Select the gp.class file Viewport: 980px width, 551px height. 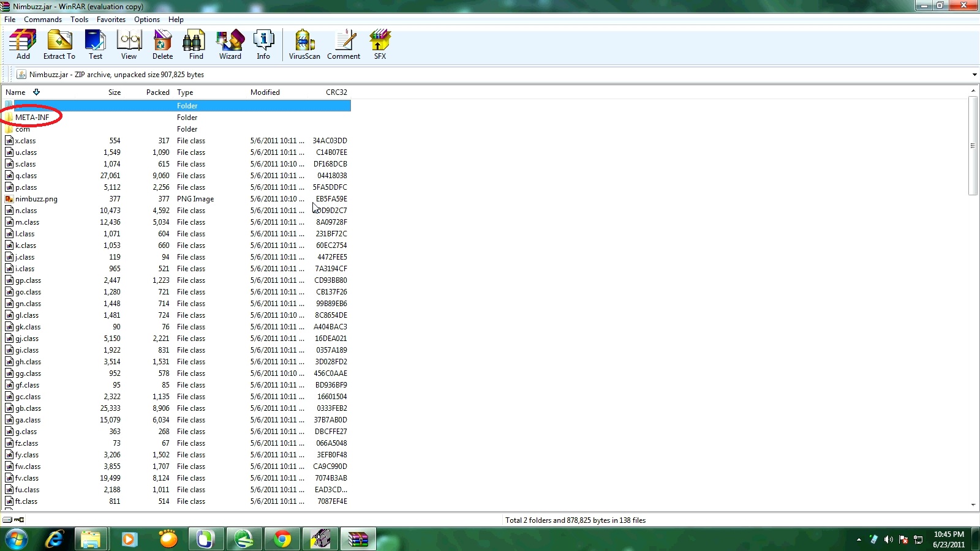28,280
